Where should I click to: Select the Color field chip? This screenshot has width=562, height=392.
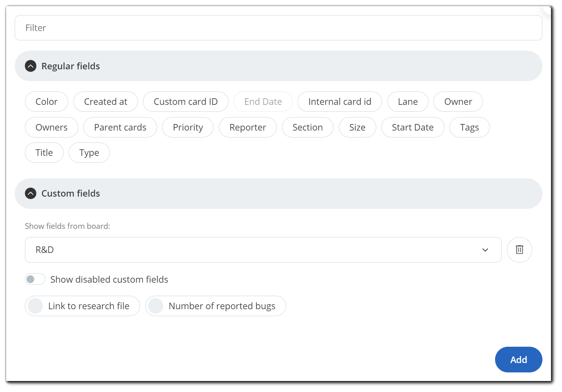pyautogui.click(x=46, y=102)
